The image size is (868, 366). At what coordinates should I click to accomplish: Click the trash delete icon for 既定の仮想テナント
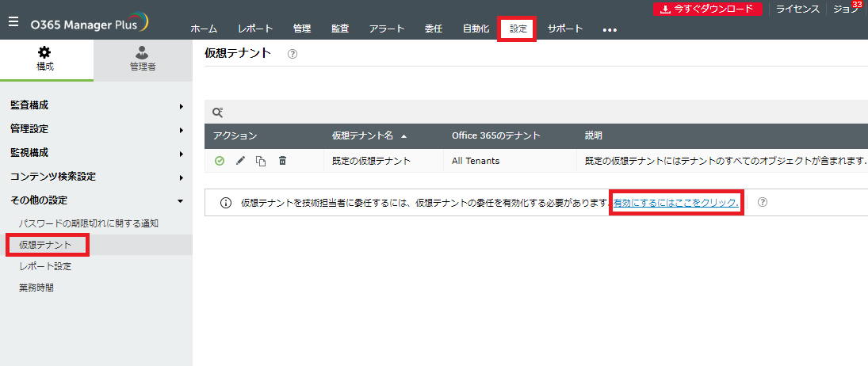click(x=282, y=161)
